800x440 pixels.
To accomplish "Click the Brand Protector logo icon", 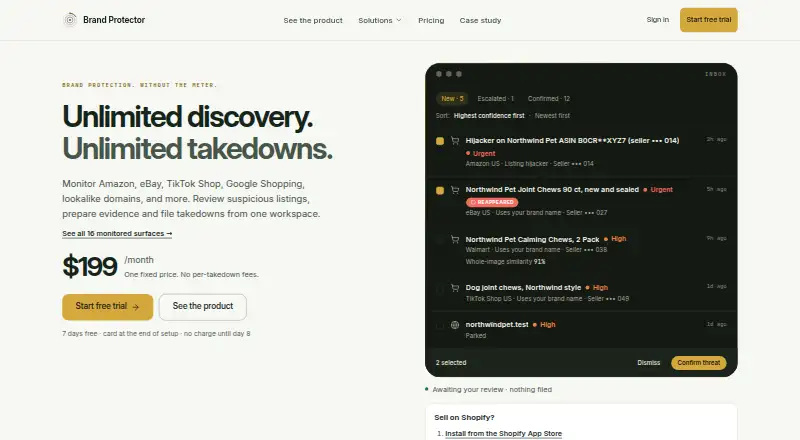I will pyautogui.click(x=70, y=20).
